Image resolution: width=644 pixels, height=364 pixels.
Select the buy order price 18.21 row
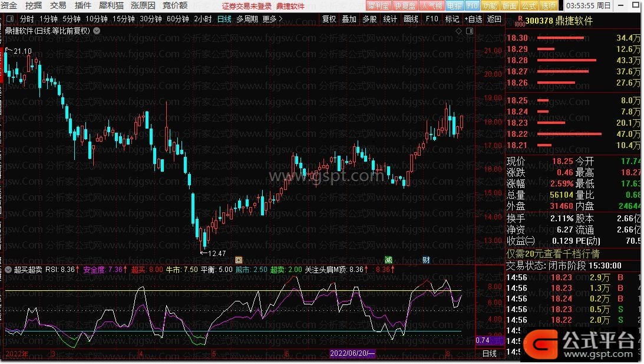click(573, 145)
